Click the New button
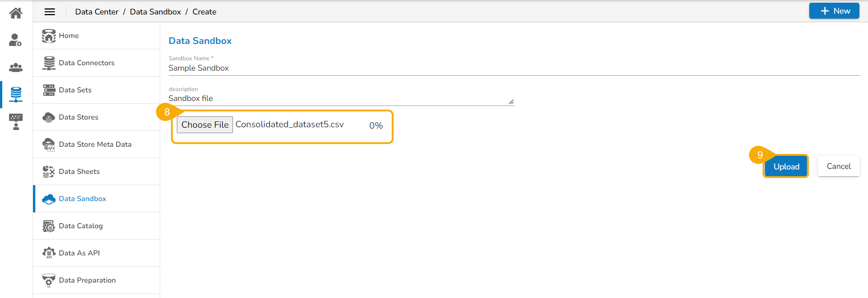 point(834,11)
